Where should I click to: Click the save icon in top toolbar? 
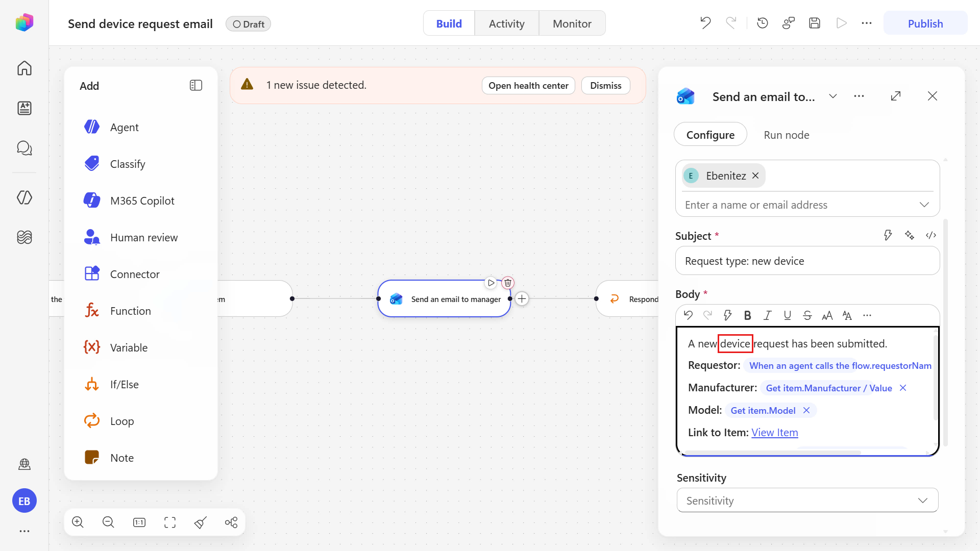(815, 23)
